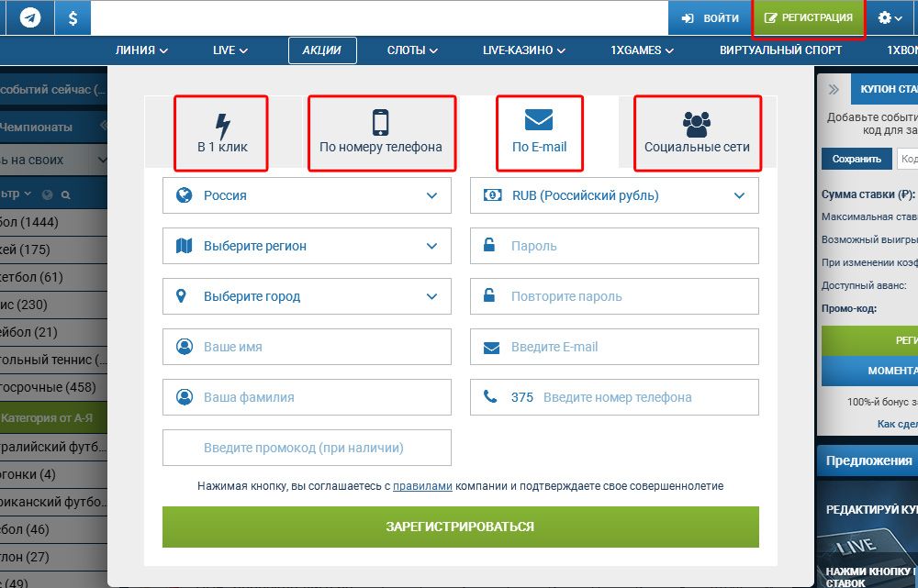Viewport: 918px width, 588px height.
Task: Click the dollar sign payments icon
Action: [x=73, y=17]
